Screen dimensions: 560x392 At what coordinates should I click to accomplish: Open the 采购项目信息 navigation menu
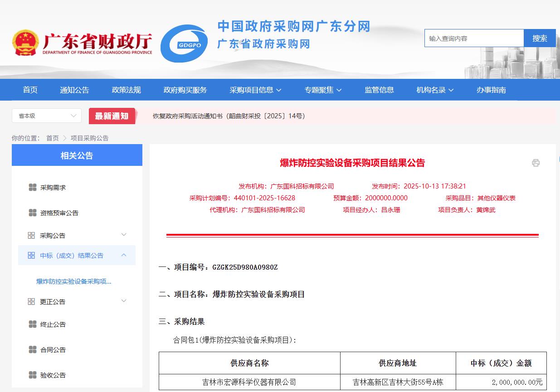pos(255,90)
